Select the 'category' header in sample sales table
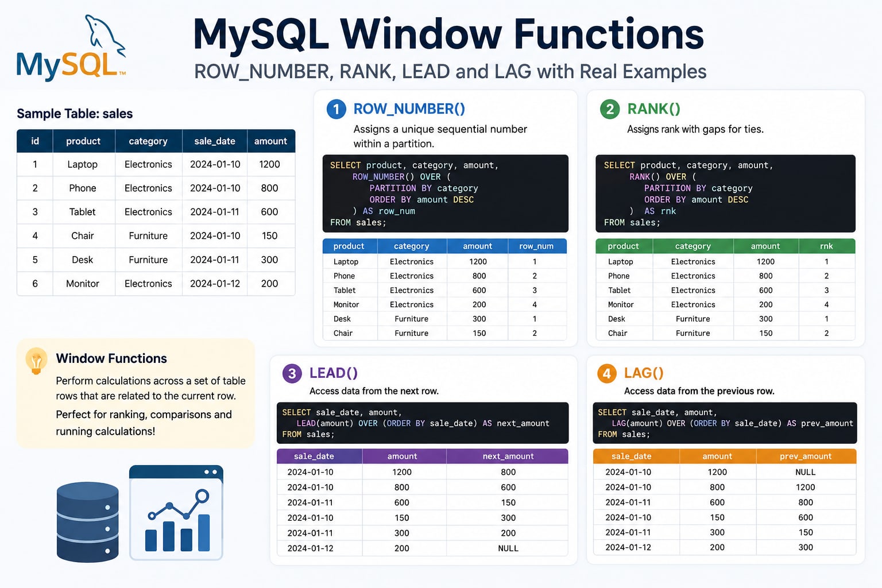The height and width of the screenshot is (588, 882). 148,141
